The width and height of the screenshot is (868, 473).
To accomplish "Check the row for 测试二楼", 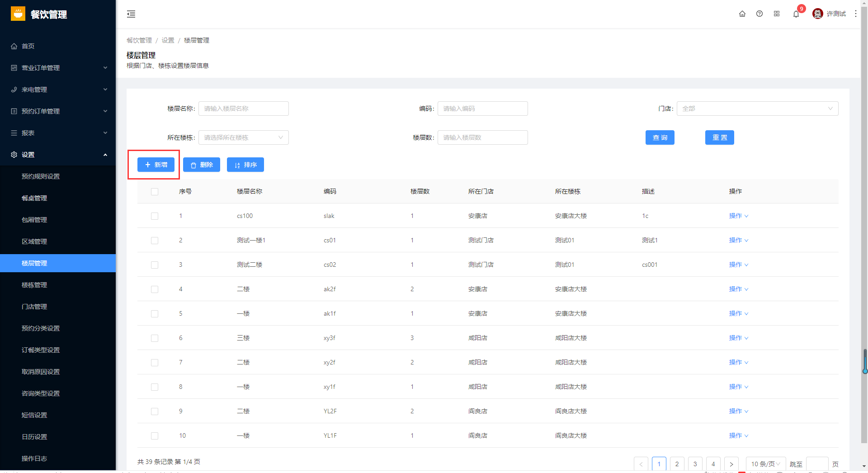I will click(155, 265).
